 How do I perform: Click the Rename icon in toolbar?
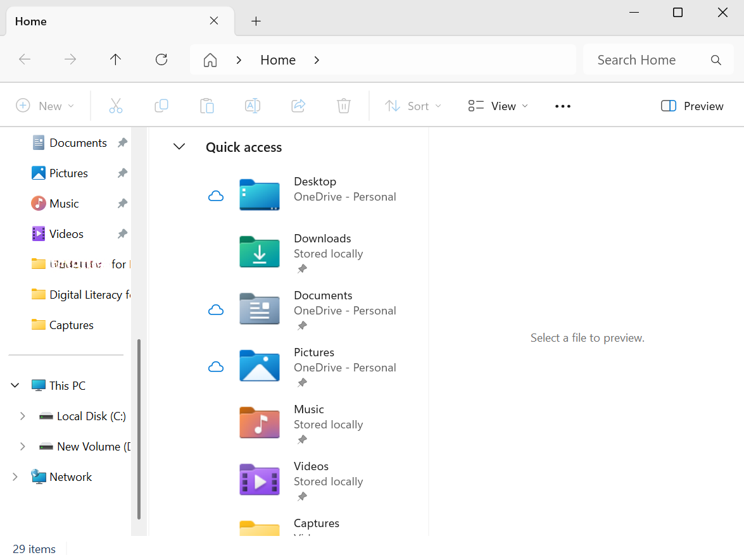point(253,106)
